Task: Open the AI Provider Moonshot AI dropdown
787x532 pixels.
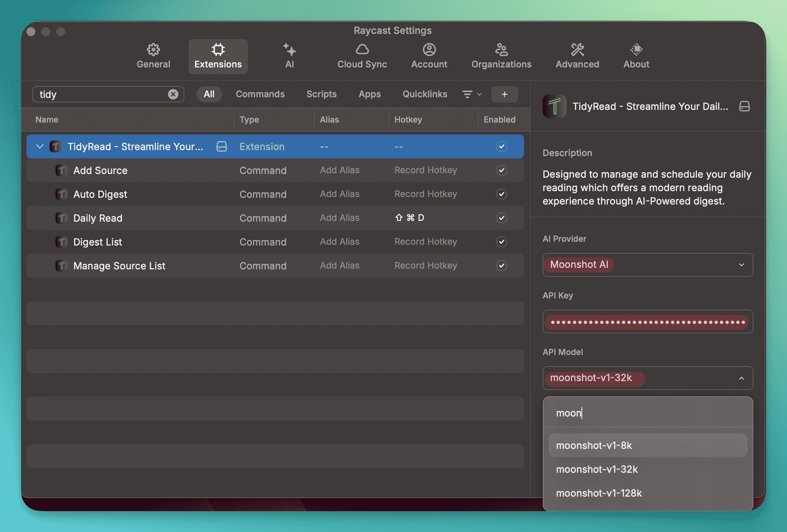Action: pyautogui.click(x=647, y=265)
